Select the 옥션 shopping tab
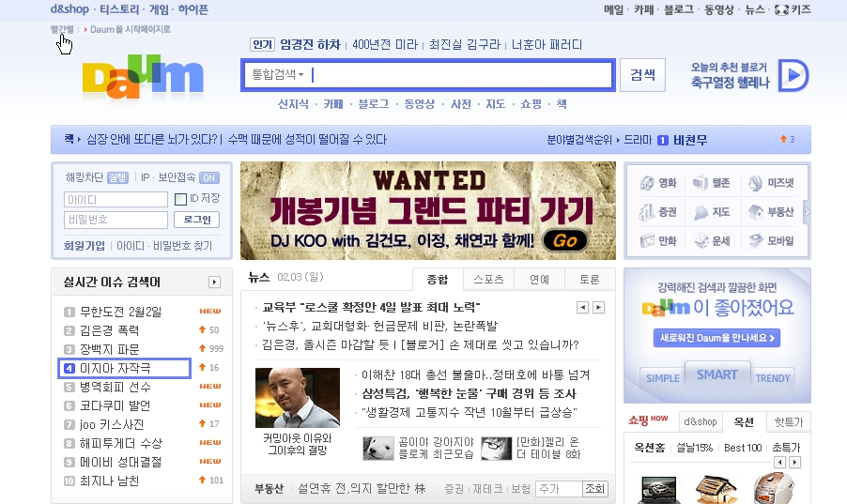 coord(744,421)
